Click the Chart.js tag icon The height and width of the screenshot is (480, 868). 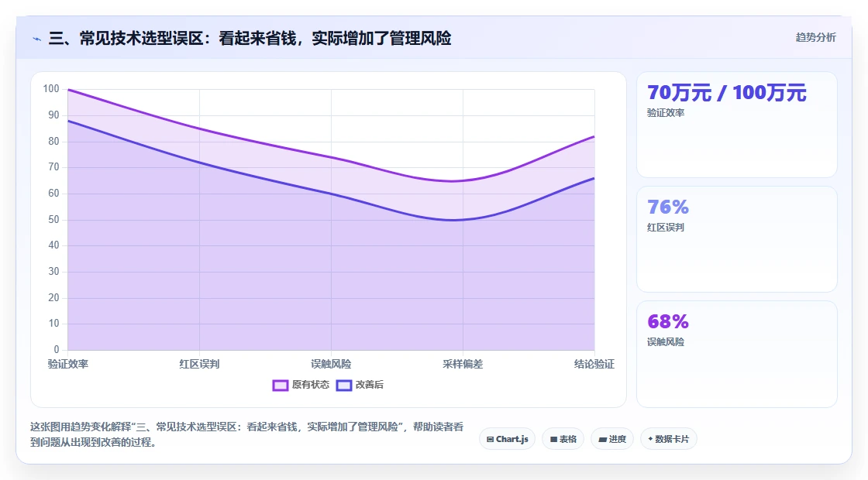[490, 439]
